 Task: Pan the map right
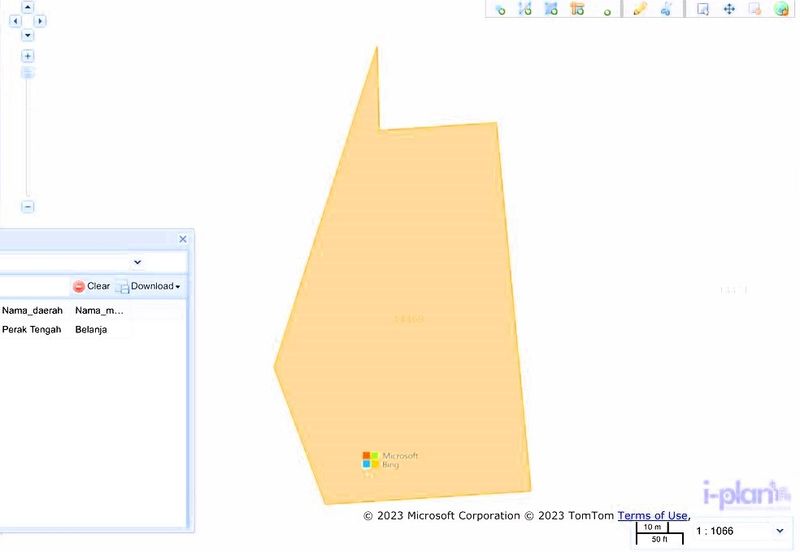tap(40, 21)
